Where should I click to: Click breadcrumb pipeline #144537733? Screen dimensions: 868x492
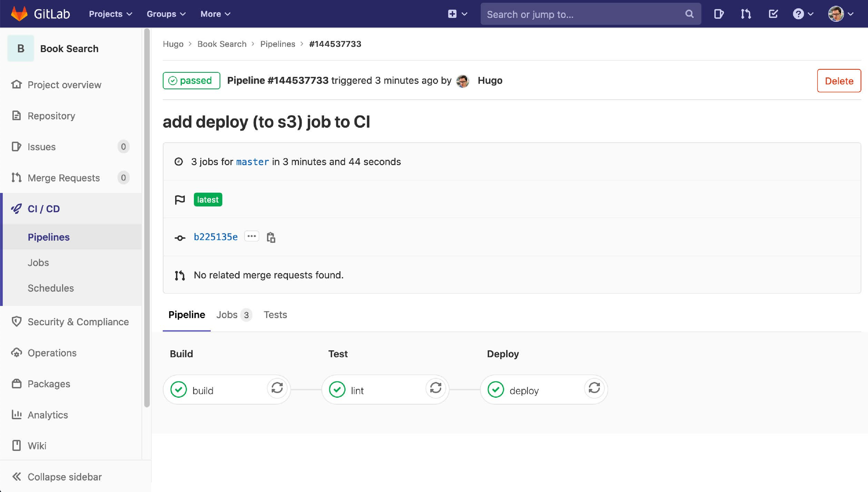pyautogui.click(x=335, y=44)
